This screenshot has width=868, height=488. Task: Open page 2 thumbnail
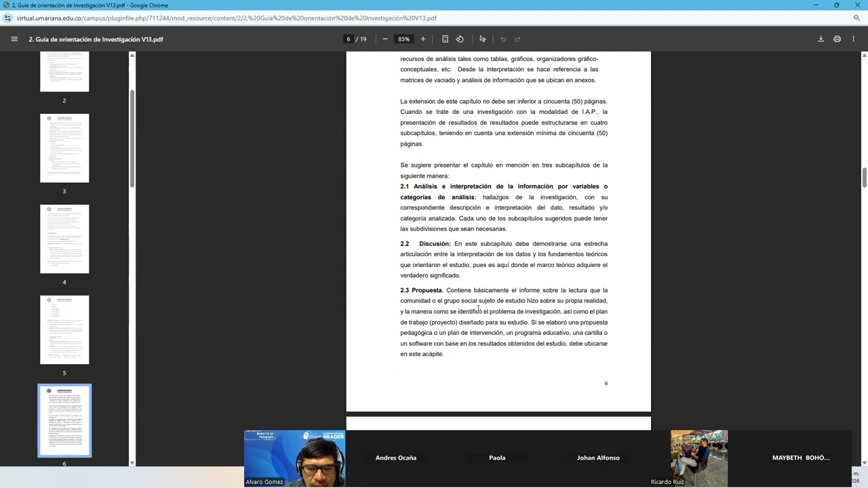pos(64,71)
